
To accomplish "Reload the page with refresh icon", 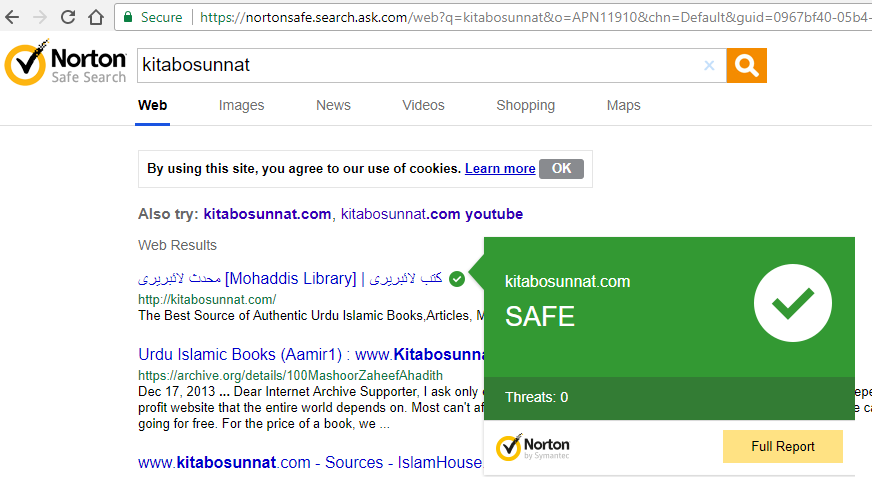I will [68, 17].
